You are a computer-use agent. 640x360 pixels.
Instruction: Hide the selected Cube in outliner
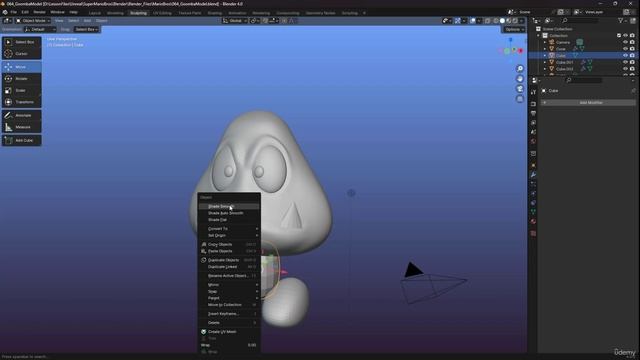pos(625,55)
